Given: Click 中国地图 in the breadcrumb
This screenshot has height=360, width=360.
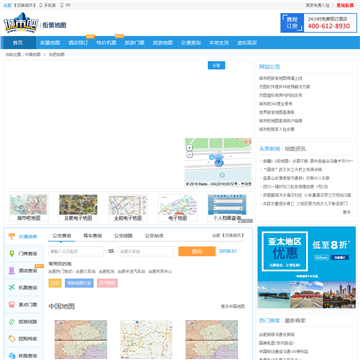Looking at the screenshot, I should (33, 54).
